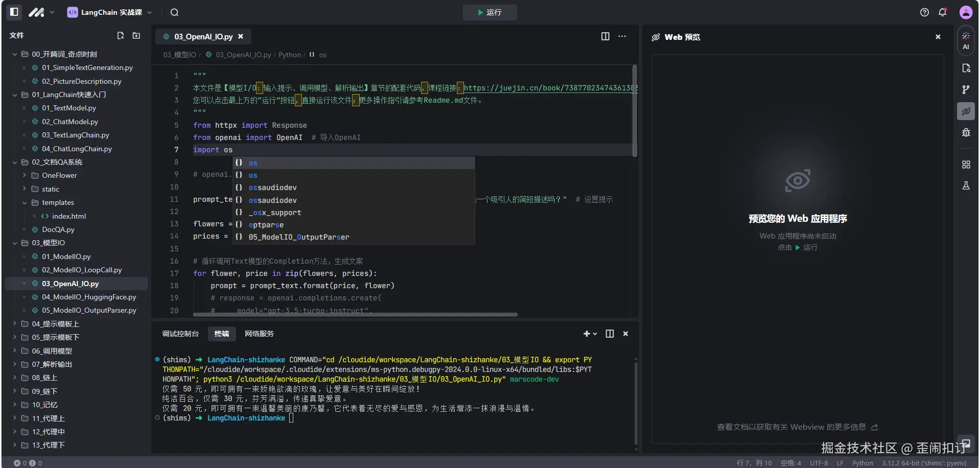Click the search icon in top bar
The image size is (980, 468).
(x=174, y=12)
